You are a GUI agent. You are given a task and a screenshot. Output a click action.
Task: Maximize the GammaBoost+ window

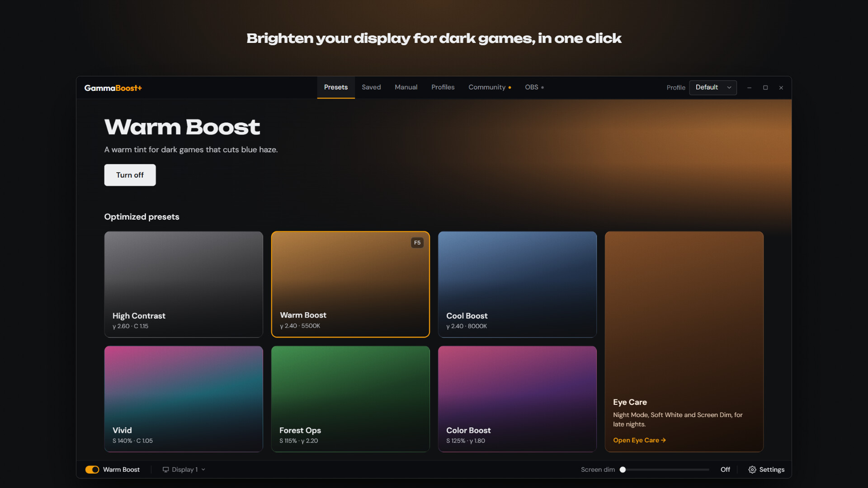765,88
